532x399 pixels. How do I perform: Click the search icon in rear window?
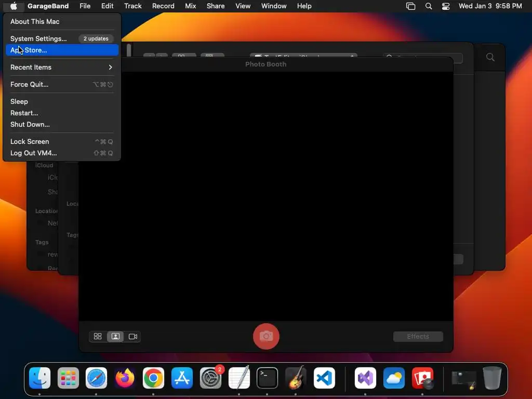(490, 57)
